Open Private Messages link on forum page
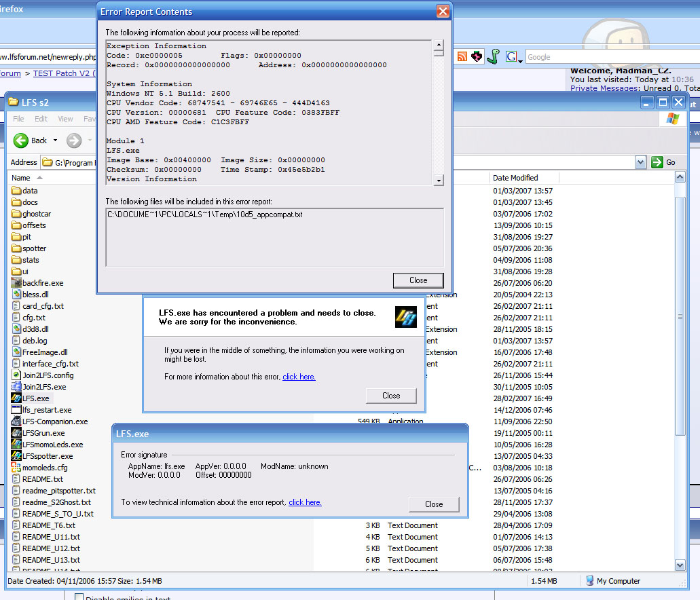The width and height of the screenshot is (700, 600). pyautogui.click(x=604, y=88)
